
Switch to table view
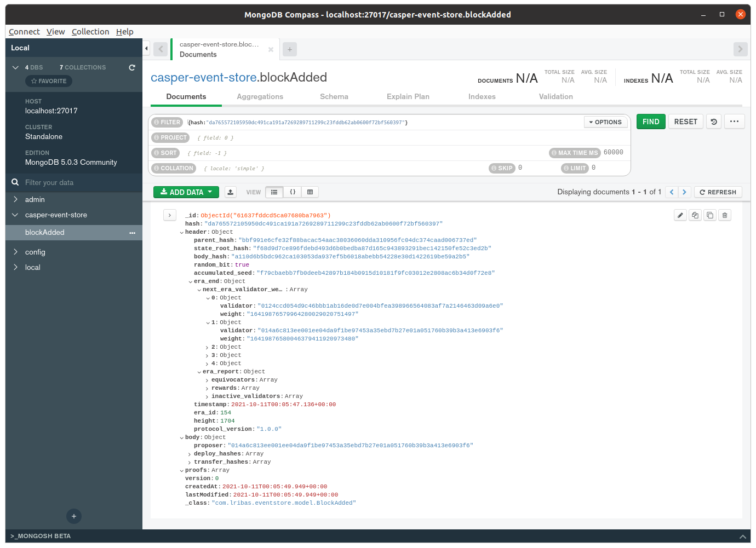coord(310,192)
